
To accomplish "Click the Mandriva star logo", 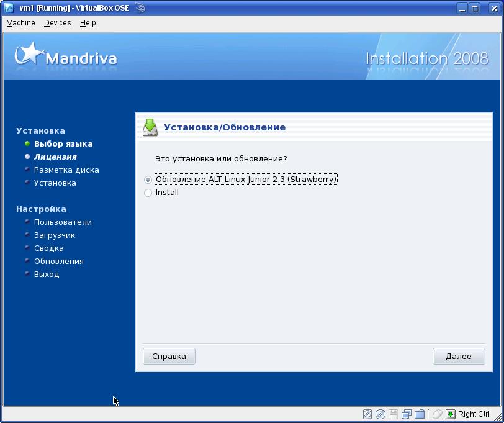I will pos(29,53).
